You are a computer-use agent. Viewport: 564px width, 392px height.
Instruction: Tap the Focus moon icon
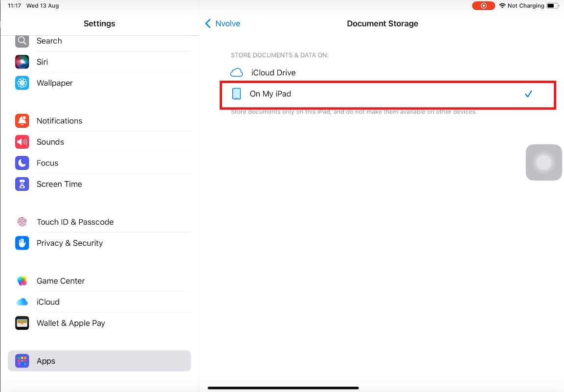tap(22, 163)
